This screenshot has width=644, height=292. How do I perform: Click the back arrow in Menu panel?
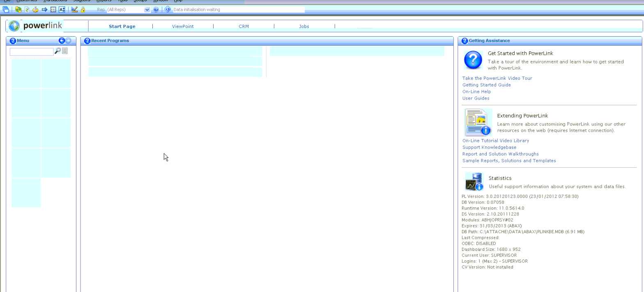(x=62, y=40)
